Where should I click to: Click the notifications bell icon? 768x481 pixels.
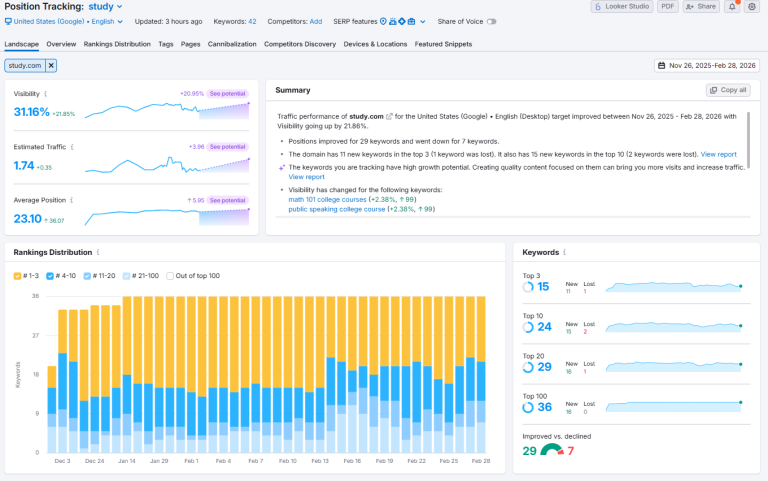pos(733,6)
